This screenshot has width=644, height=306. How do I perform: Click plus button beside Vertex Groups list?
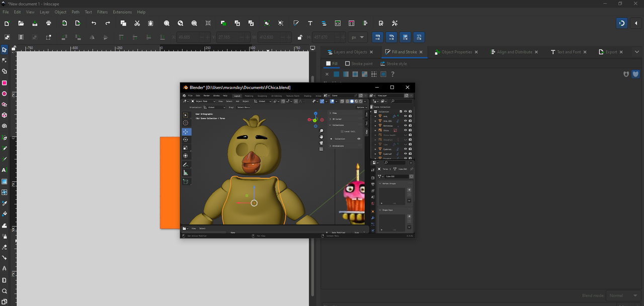click(409, 190)
